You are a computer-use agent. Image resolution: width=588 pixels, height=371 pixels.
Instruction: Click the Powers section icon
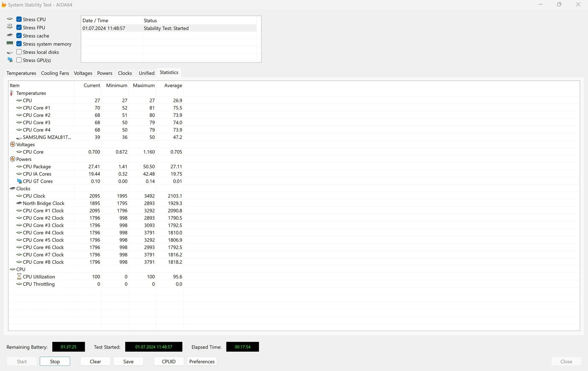point(13,159)
